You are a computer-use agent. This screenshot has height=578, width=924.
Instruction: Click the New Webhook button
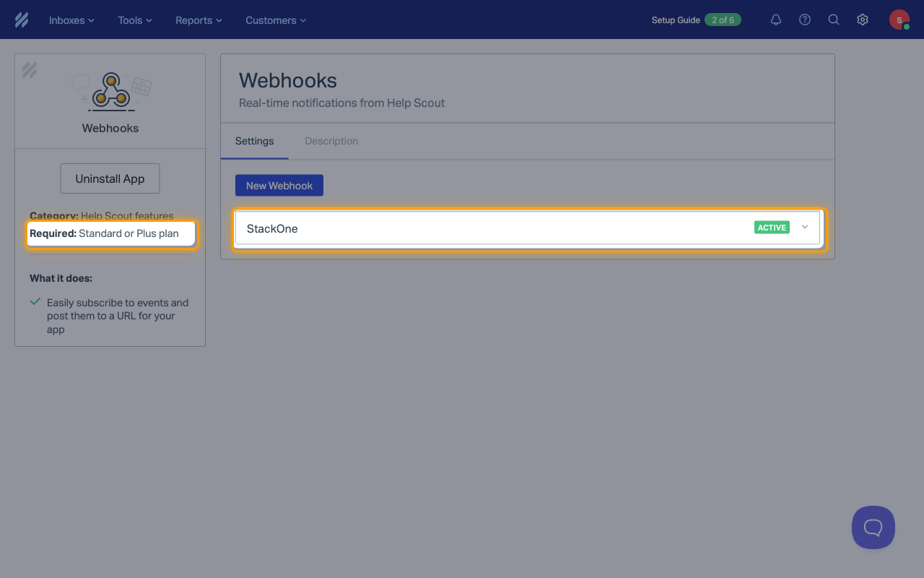(x=279, y=186)
